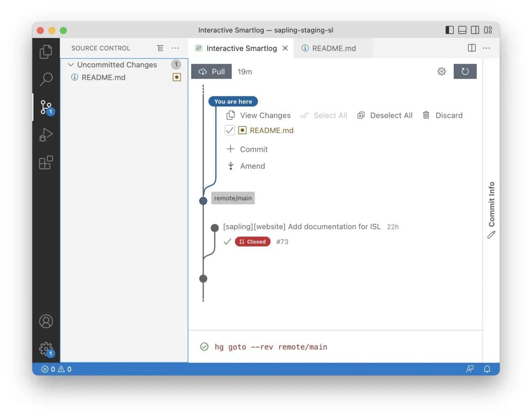Uncheck the README.md checkbox in the smartlog
Image resolution: width=532 pixels, height=418 pixels.
230,130
